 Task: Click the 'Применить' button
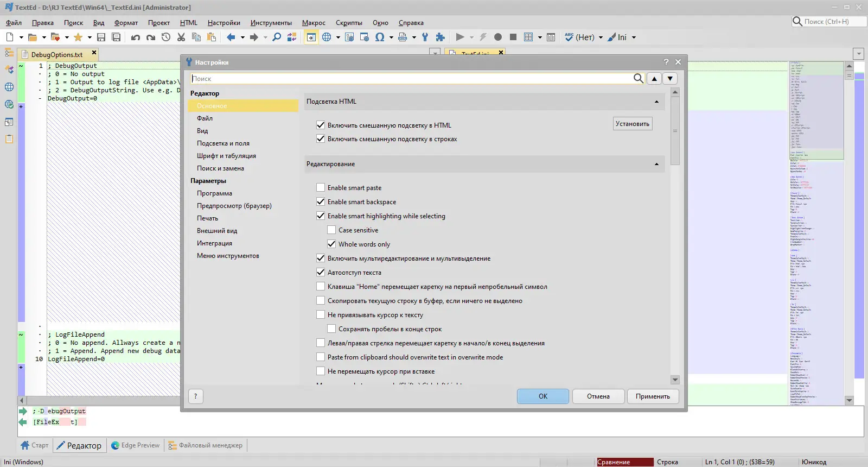click(653, 396)
